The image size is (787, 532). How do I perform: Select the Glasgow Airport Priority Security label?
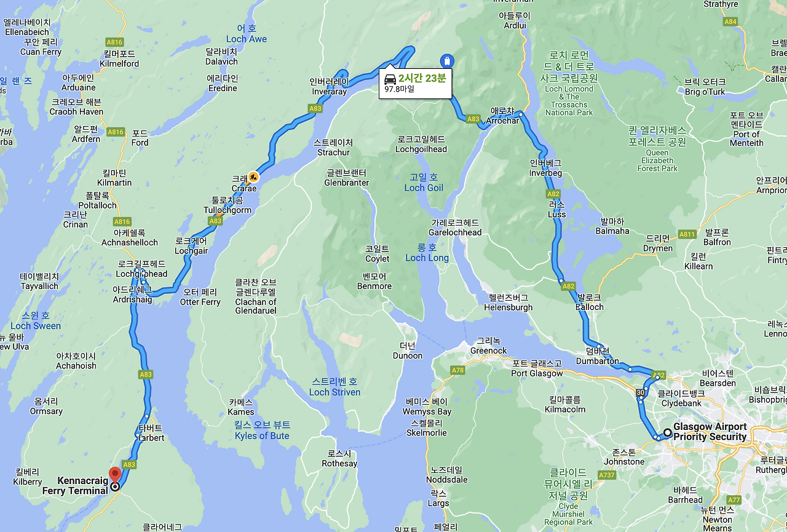coord(710,432)
